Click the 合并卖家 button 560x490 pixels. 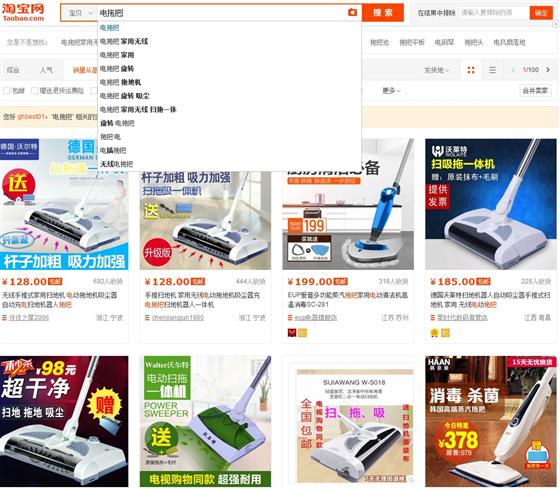tap(535, 91)
